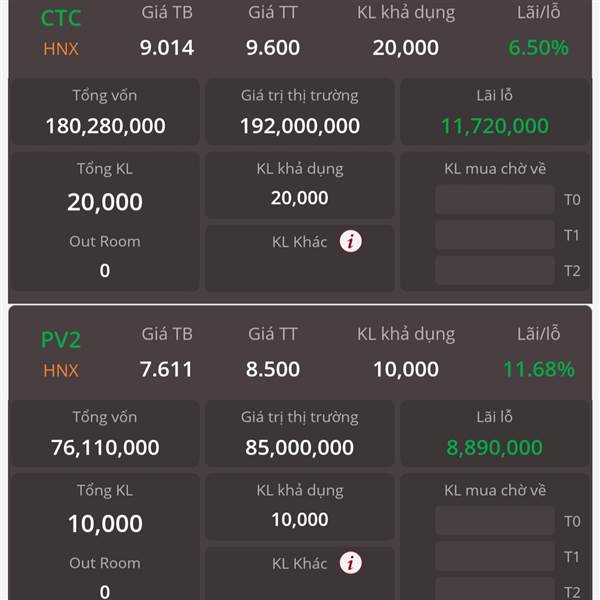Tap the KL Khác info icon for CTC
The image size is (600, 600).
coord(350,241)
